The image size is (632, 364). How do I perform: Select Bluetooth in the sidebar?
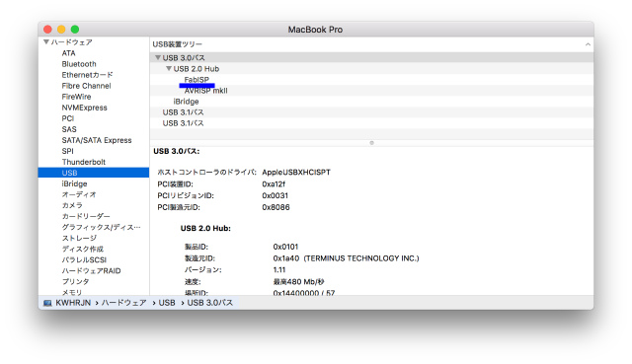click(79, 64)
